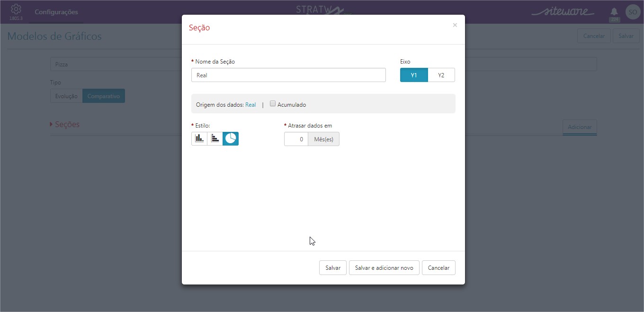Select the pie chart style icon
This screenshot has height=312, width=644.
click(231, 138)
